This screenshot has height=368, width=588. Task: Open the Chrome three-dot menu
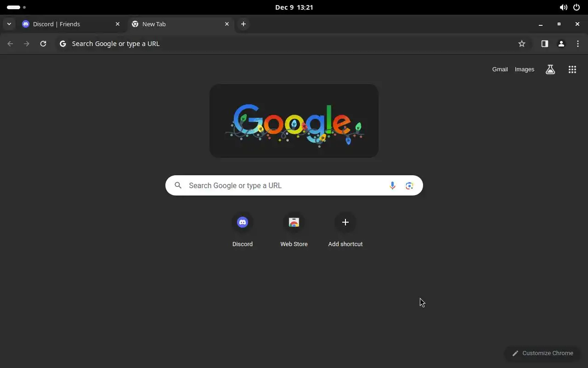(x=578, y=44)
